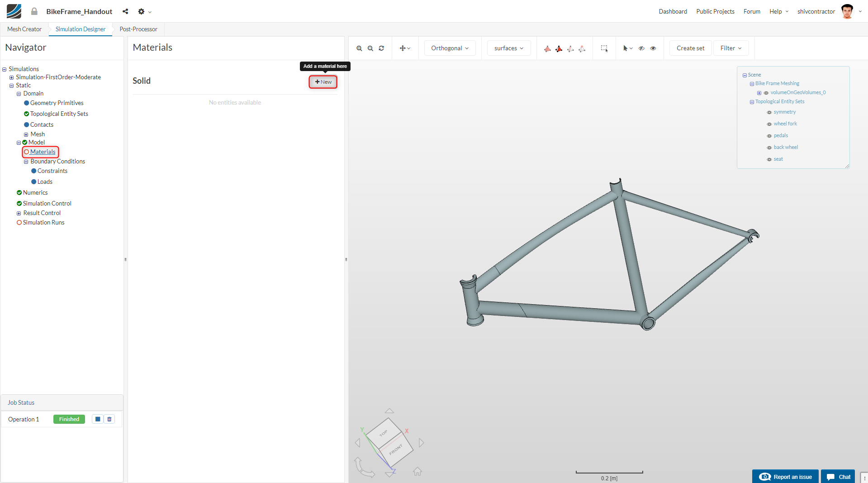The height and width of the screenshot is (483, 868).
Task: Switch to the Mesh Creator tab
Action: [x=24, y=29]
